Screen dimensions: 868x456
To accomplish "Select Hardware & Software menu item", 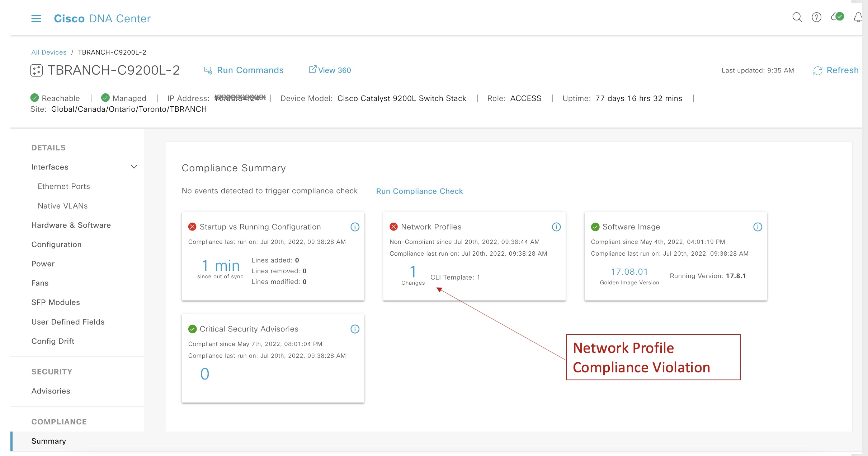I will [71, 225].
